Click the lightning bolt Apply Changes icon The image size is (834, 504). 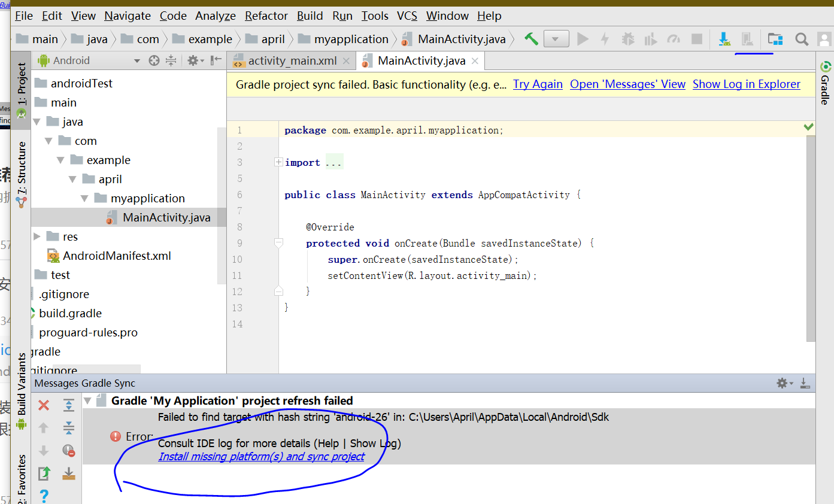(605, 39)
